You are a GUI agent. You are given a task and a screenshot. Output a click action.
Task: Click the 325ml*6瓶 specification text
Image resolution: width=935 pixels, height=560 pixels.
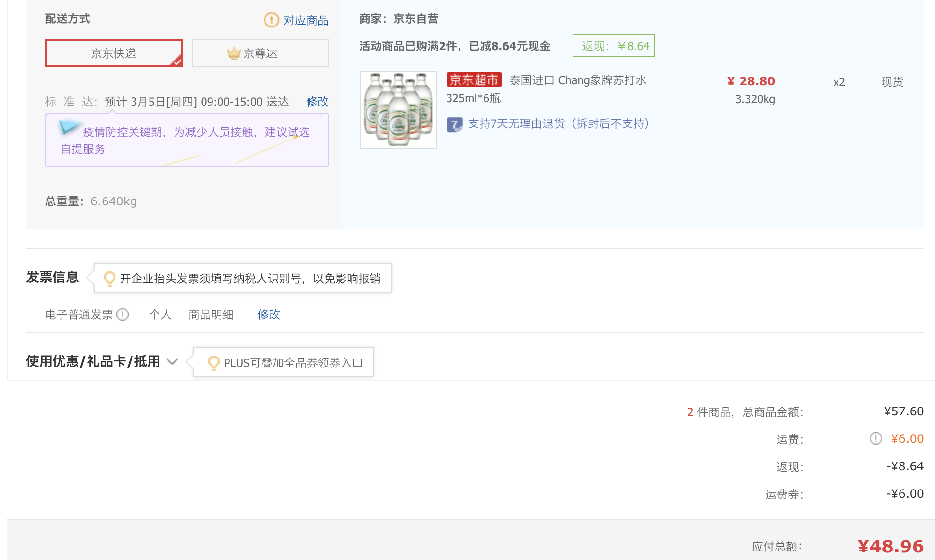coord(473,98)
